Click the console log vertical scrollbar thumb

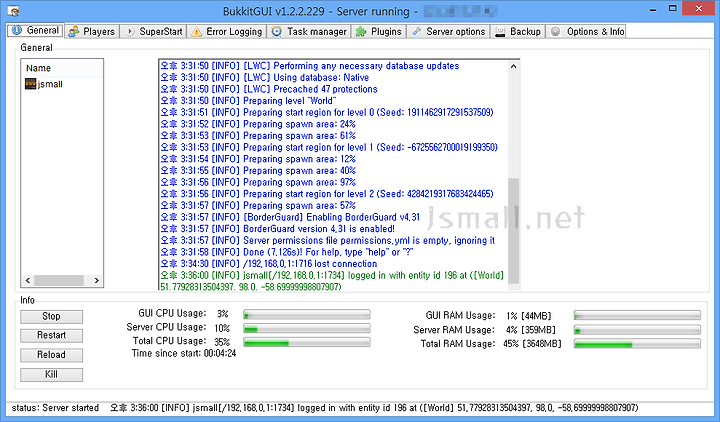513,231
